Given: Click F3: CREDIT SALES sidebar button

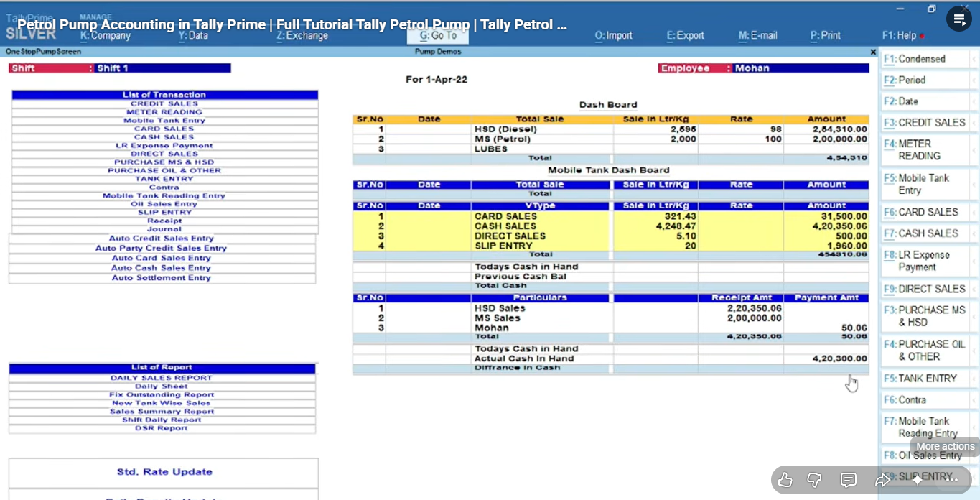Looking at the screenshot, I should pos(926,123).
